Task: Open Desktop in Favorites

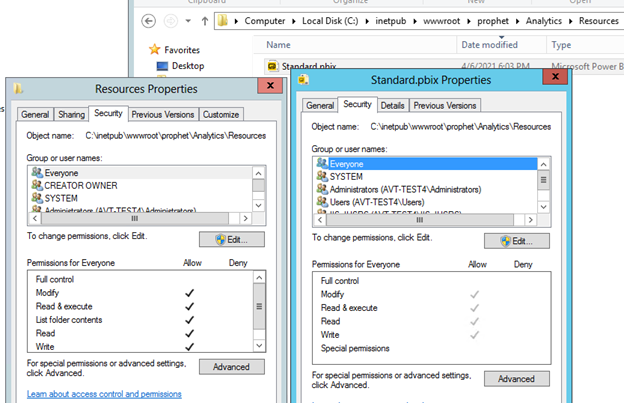Action: pos(188,66)
